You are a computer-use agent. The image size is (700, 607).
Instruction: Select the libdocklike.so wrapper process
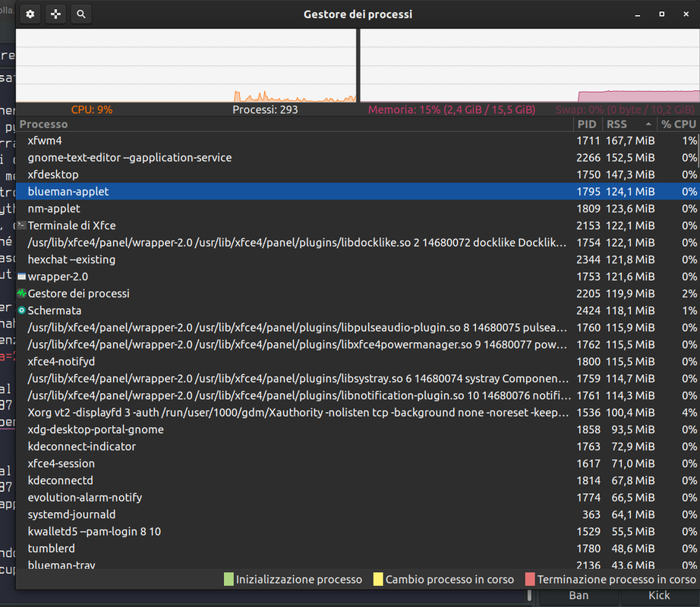click(x=357, y=242)
